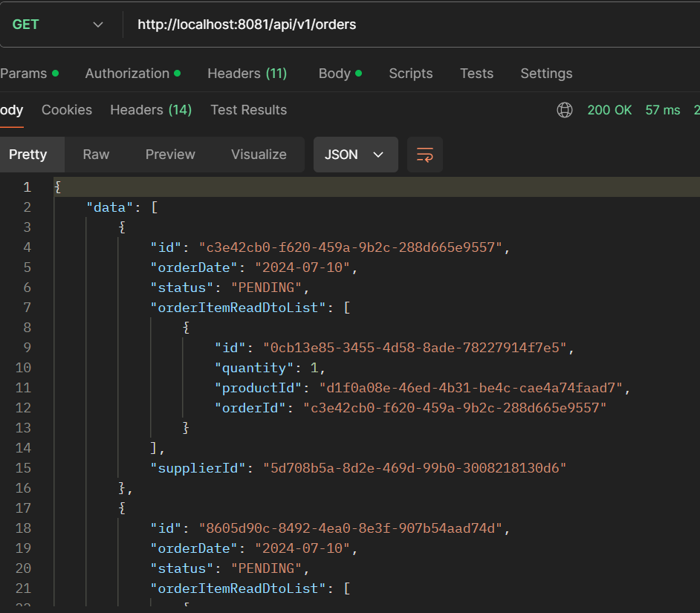Open the request Body tab
The image size is (700, 613).
coord(340,74)
